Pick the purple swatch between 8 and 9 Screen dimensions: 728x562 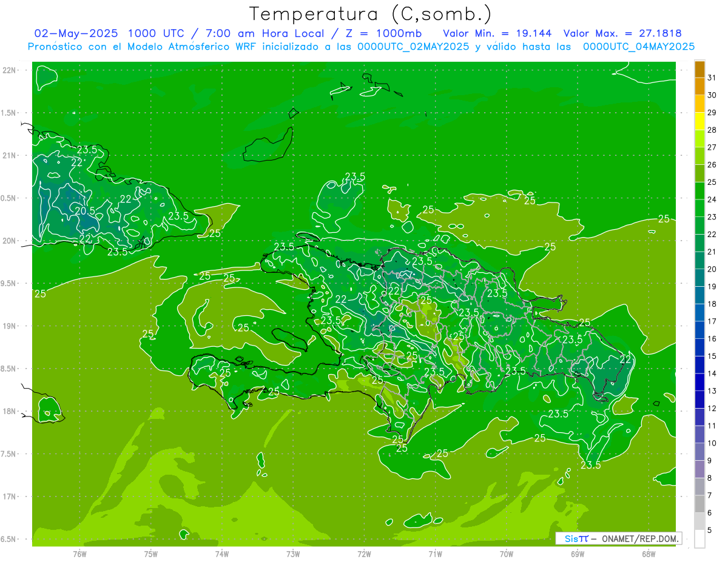tap(699, 469)
